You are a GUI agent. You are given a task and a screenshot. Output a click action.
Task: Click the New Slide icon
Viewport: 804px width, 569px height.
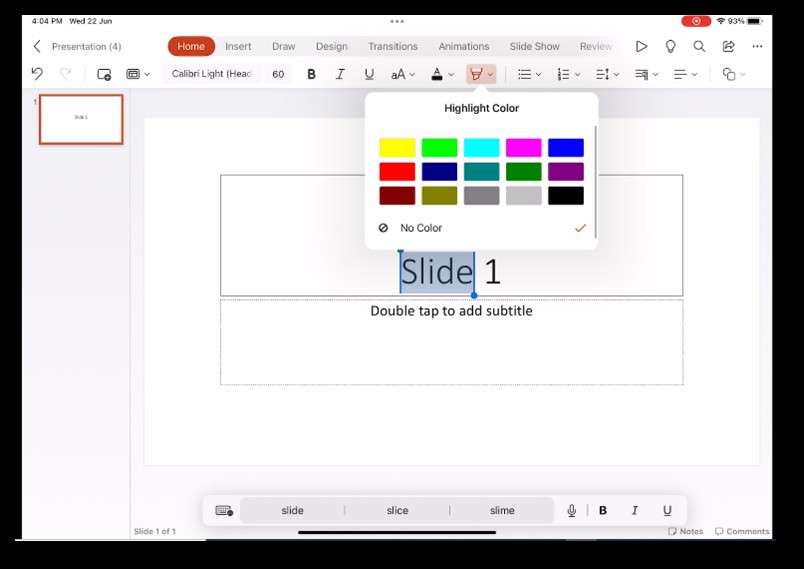(104, 74)
